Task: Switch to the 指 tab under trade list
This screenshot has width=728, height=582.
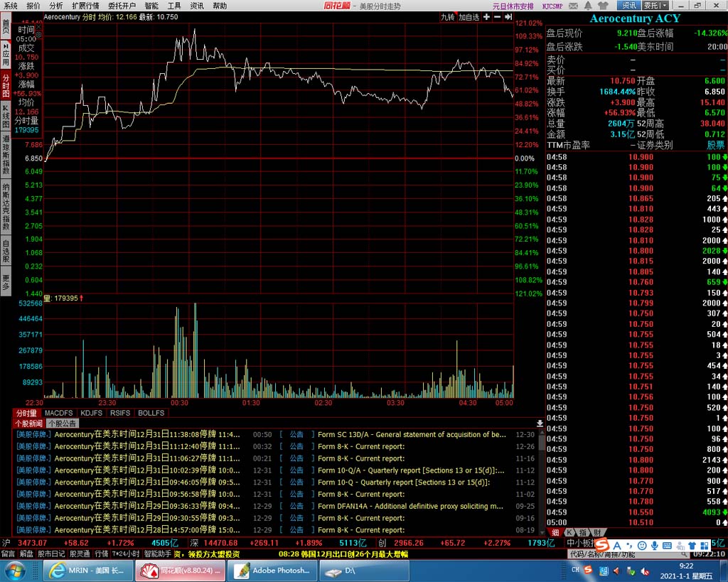Action: (583, 532)
